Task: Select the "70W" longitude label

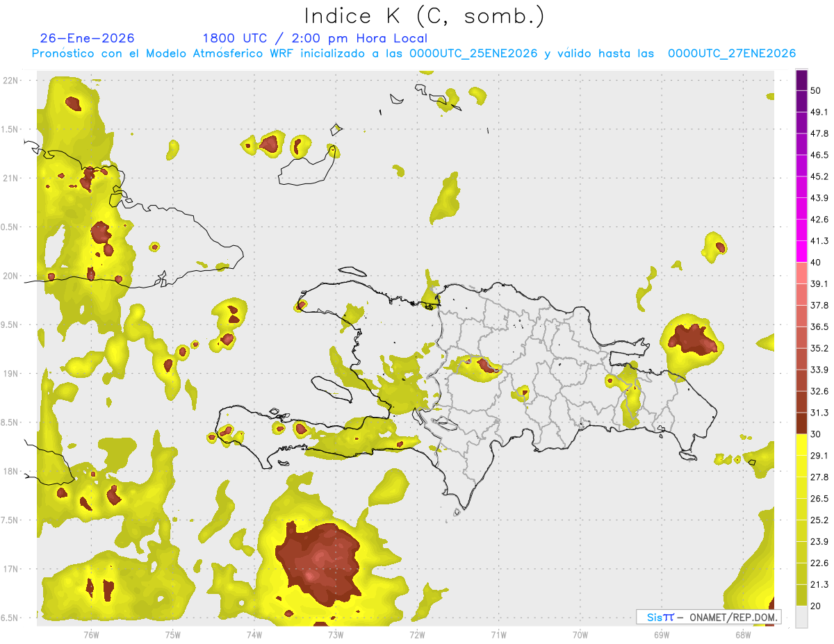Action: pyautogui.click(x=580, y=635)
